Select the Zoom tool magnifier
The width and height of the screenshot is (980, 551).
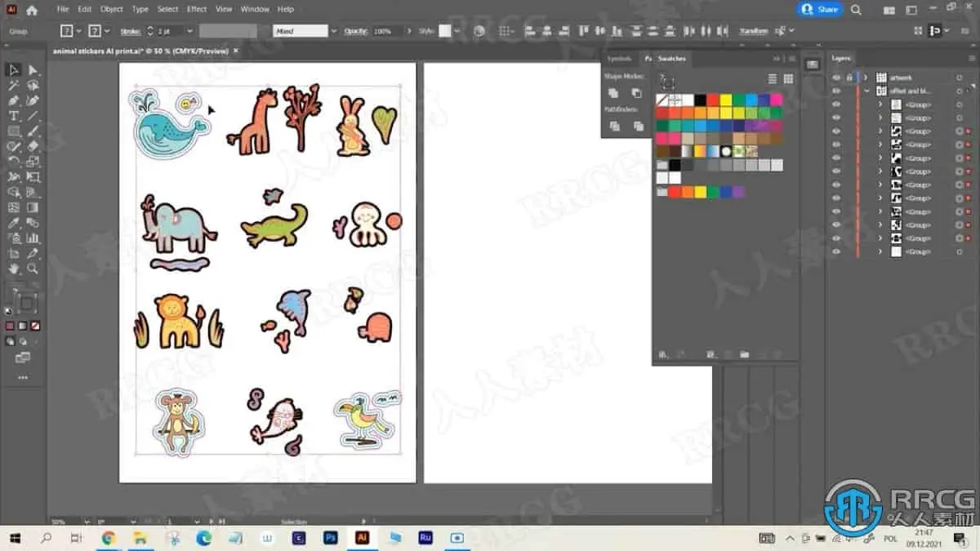pyautogui.click(x=33, y=269)
